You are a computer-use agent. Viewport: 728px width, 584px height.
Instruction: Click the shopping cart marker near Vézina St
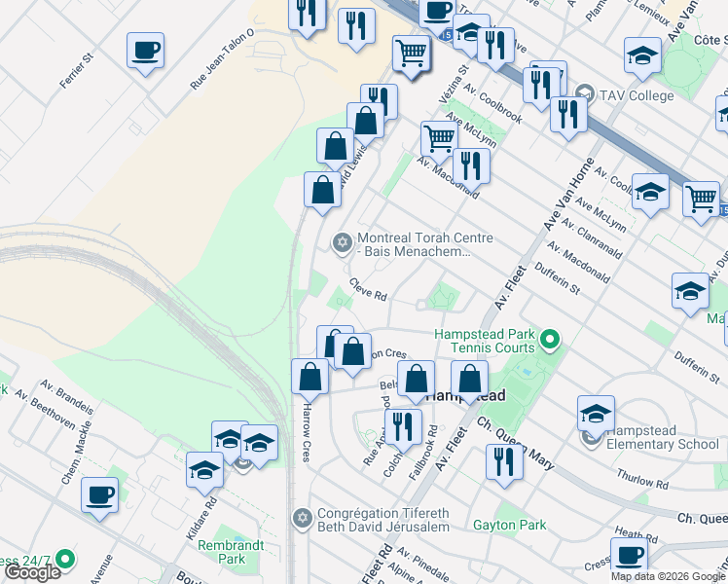[x=412, y=56]
